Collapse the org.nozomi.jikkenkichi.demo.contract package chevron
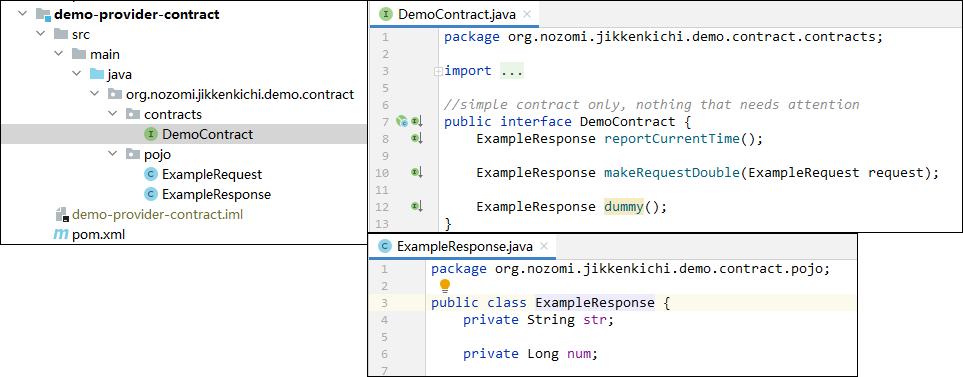This screenshot has height=377, width=963. coord(95,94)
